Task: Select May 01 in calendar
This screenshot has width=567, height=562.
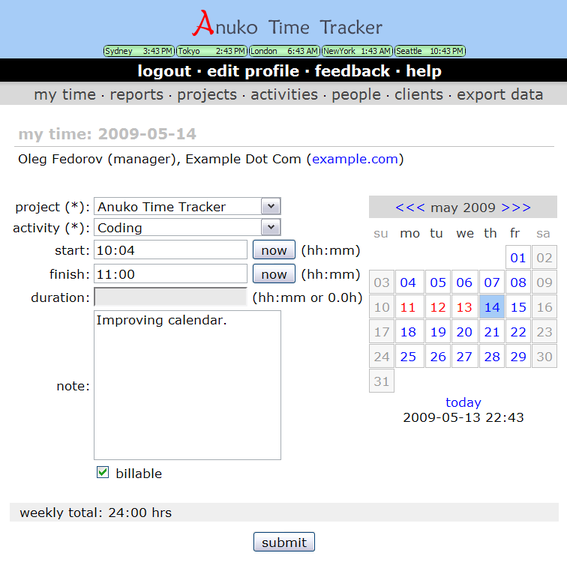Action: 518,257
